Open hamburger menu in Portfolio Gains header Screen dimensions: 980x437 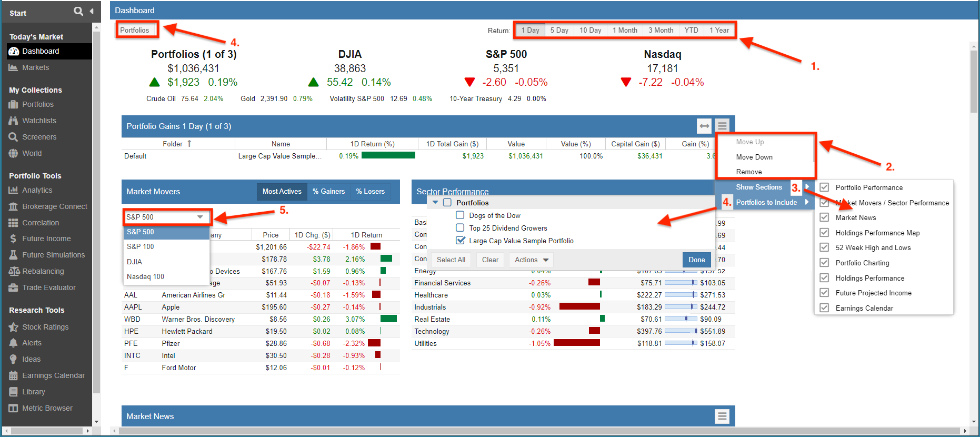click(722, 126)
